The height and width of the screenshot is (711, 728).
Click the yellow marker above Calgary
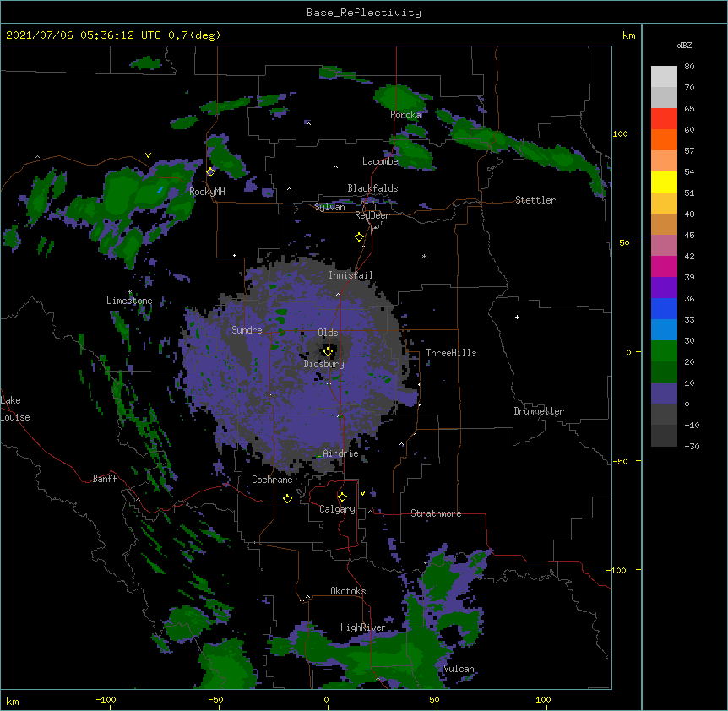[x=342, y=497]
